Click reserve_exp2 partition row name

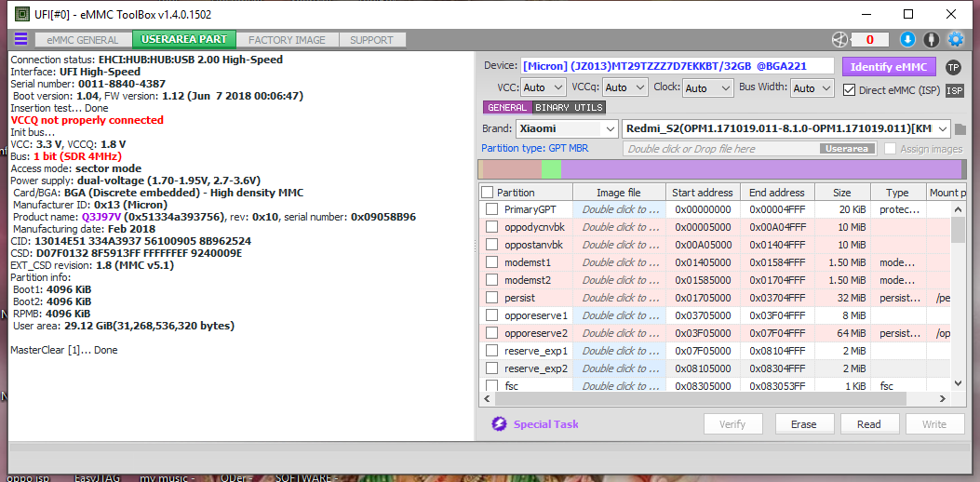tap(536, 368)
